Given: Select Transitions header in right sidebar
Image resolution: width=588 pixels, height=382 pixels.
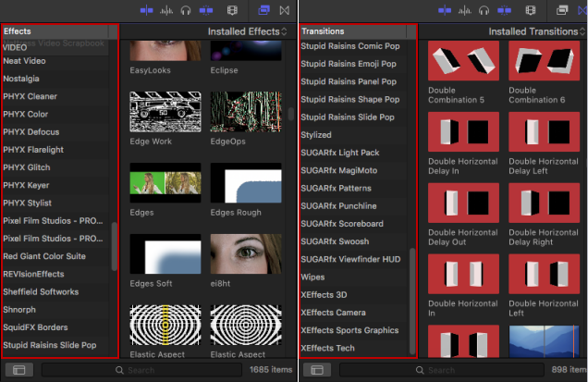Looking at the screenshot, I should click(x=353, y=31).
